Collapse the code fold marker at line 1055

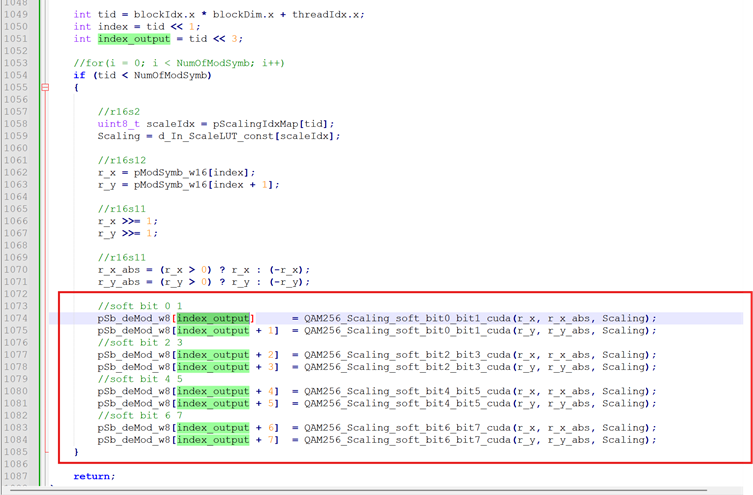pyautogui.click(x=45, y=87)
